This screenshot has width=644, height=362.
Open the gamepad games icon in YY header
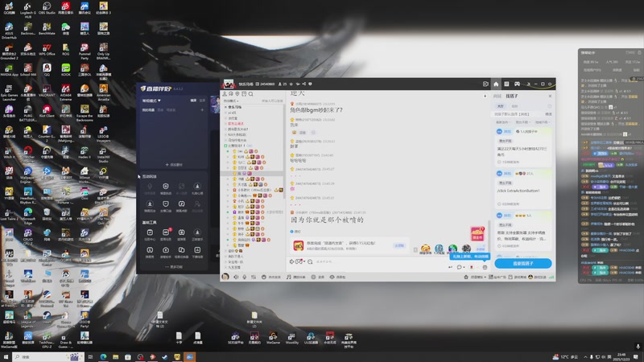517,84
